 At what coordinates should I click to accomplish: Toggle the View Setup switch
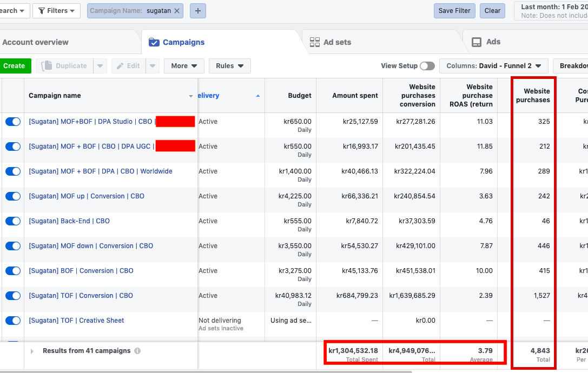point(427,66)
